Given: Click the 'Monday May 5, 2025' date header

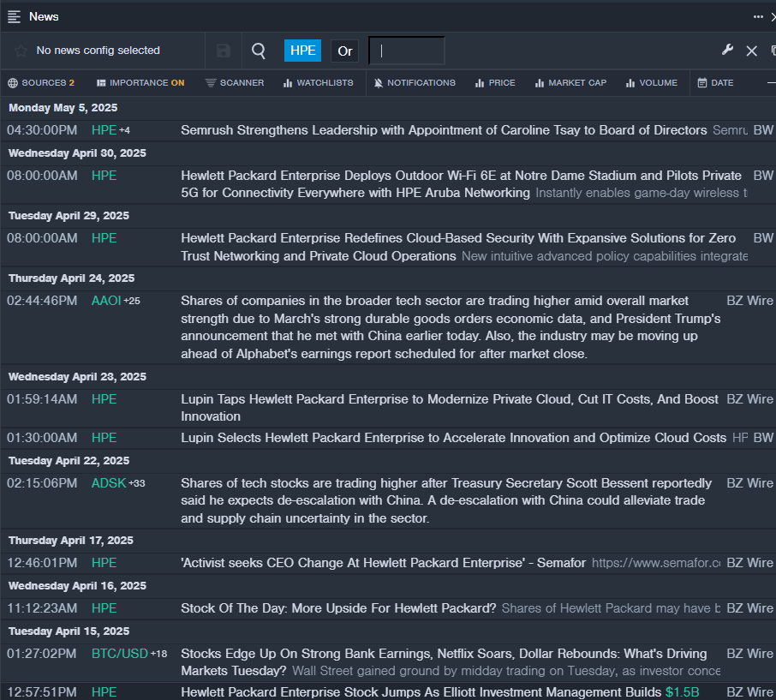Looking at the screenshot, I should tap(63, 108).
